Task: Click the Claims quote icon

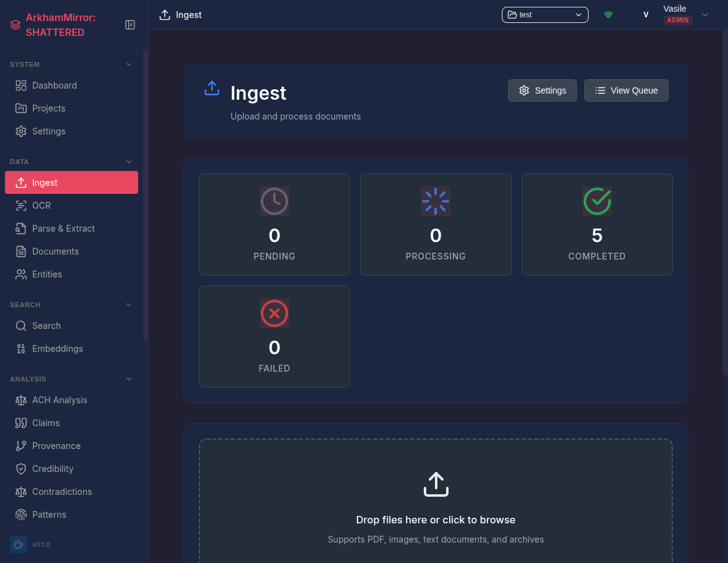Action: coord(21,423)
